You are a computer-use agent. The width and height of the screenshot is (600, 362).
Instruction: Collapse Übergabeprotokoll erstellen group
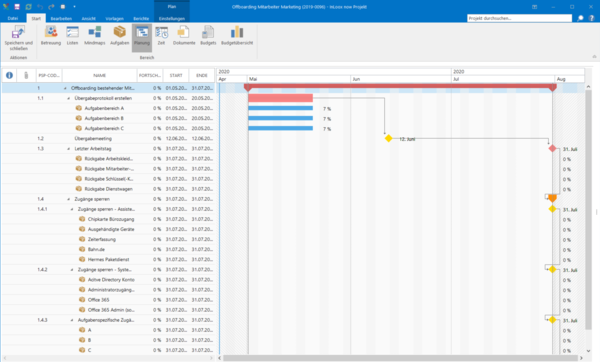pos(68,98)
